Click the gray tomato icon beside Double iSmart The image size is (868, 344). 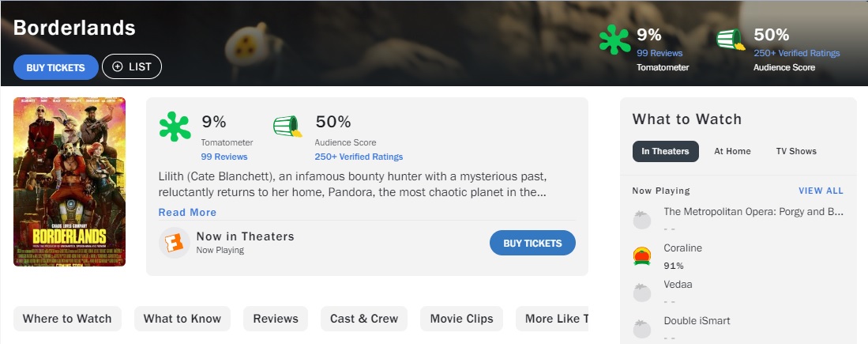click(x=642, y=328)
